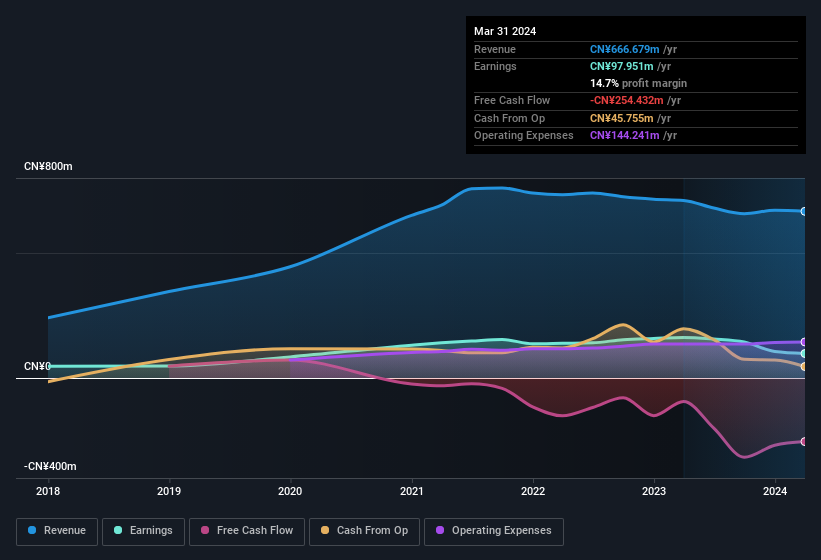Click the Revenue row label in tooltip
The width and height of the screenshot is (821, 560).
point(495,49)
